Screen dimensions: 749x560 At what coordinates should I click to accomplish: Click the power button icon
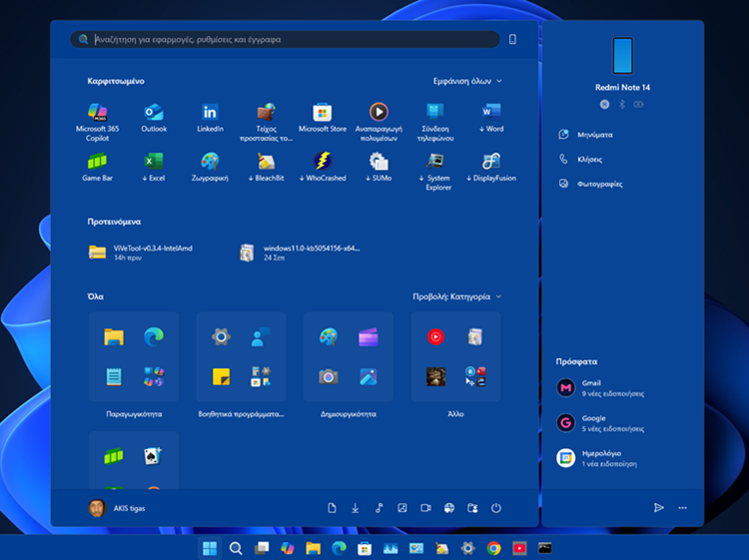(x=496, y=508)
